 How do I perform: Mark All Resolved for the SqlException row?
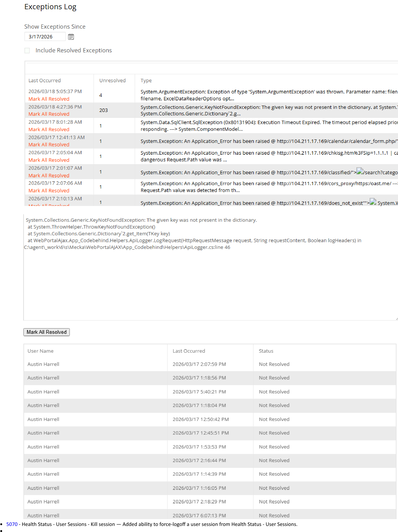coord(49,129)
